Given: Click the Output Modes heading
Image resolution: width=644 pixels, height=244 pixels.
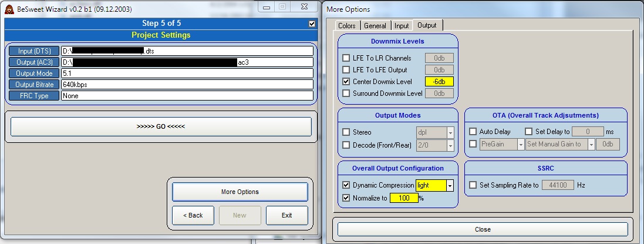Looking at the screenshot, I should click(x=397, y=115).
